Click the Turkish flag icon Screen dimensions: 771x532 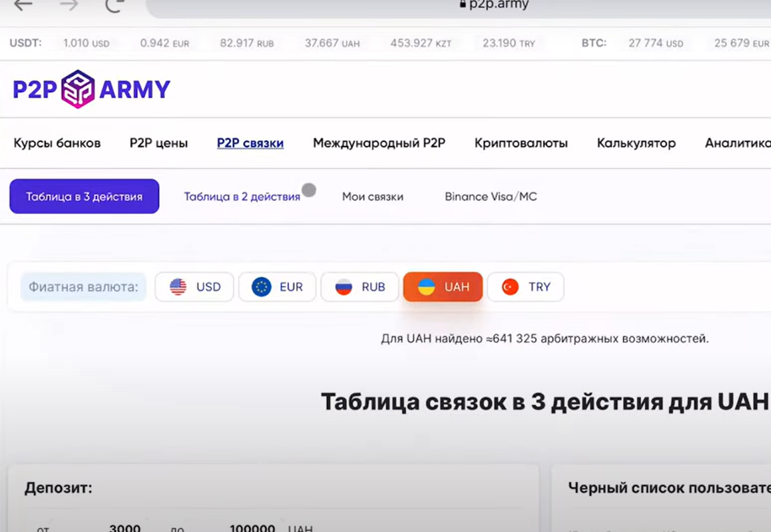510,287
